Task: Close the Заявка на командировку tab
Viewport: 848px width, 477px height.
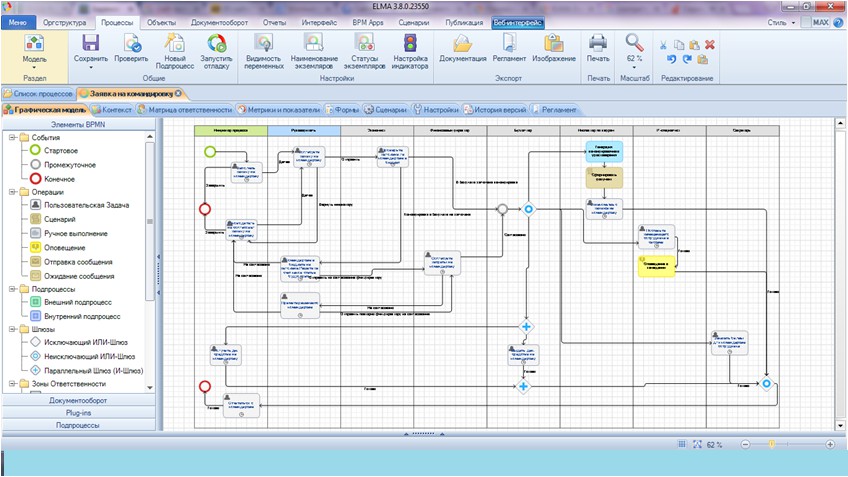Action: [178, 94]
